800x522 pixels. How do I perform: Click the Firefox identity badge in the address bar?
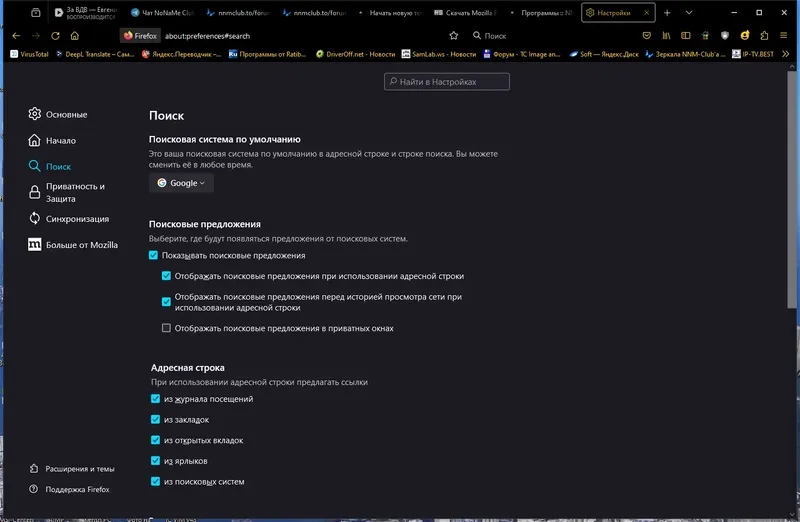(140, 36)
